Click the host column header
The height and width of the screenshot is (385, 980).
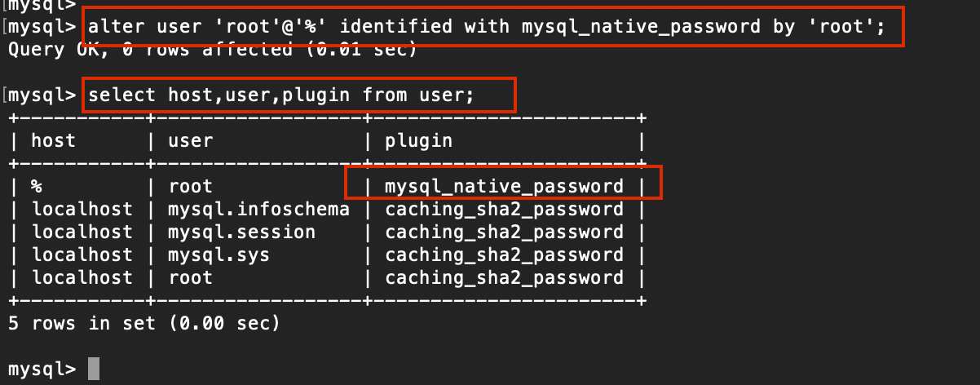coord(53,141)
